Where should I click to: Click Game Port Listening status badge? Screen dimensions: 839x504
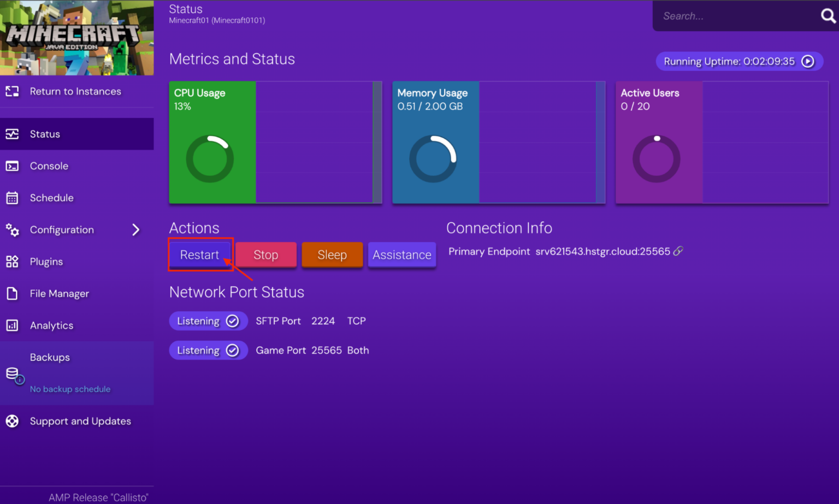[208, 350]
